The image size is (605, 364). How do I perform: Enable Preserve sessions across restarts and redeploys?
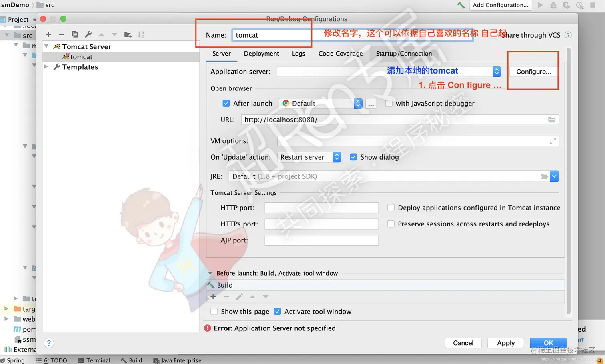coord(391,224)
